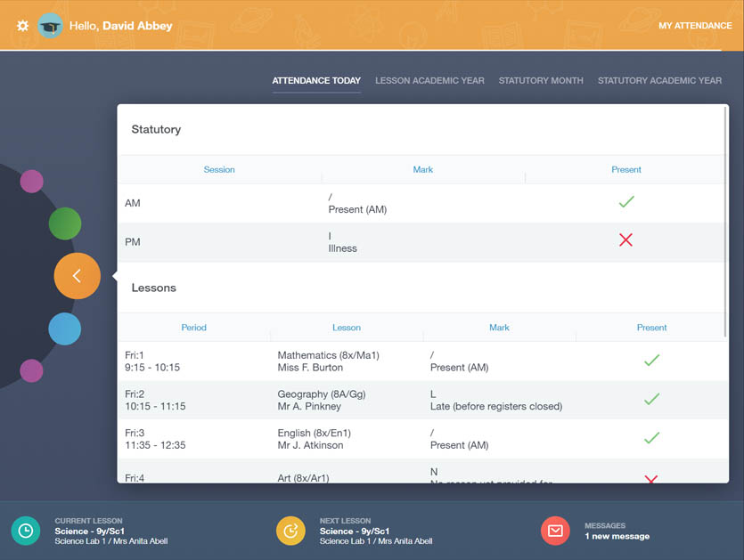Click the My Attendance header link
Screen dimensions: 744x560
[x=695, y=26]
